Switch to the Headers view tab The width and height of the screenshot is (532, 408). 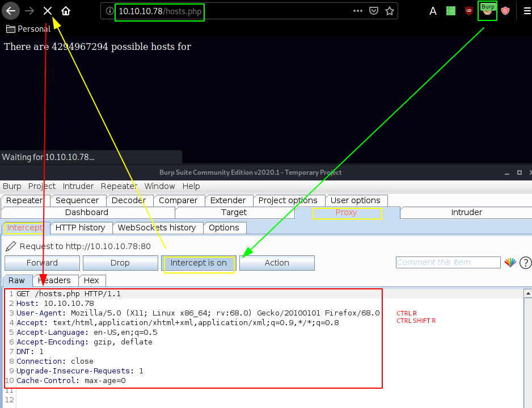click(x=54, y=280)
